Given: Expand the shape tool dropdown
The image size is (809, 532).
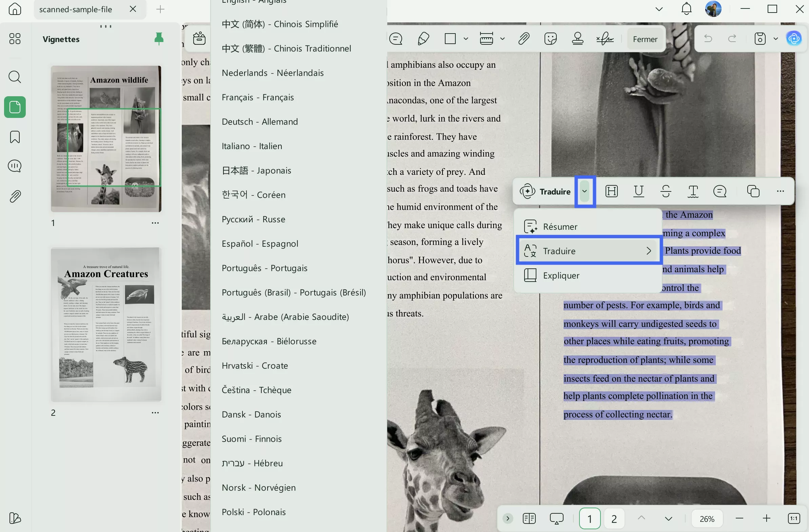Looking at the screenshot, I should click(x=466, y=38).
